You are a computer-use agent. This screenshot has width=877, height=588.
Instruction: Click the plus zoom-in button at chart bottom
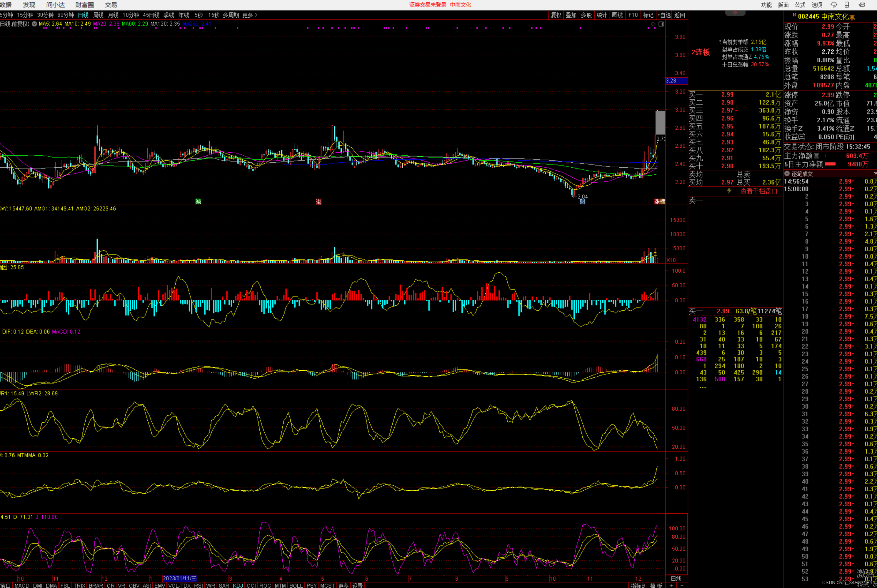[671, 585]
